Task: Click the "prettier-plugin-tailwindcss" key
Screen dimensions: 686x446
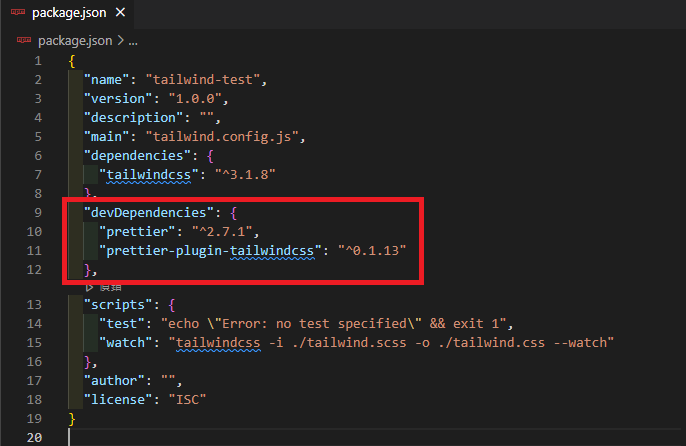Action: (x=210, y=251)
